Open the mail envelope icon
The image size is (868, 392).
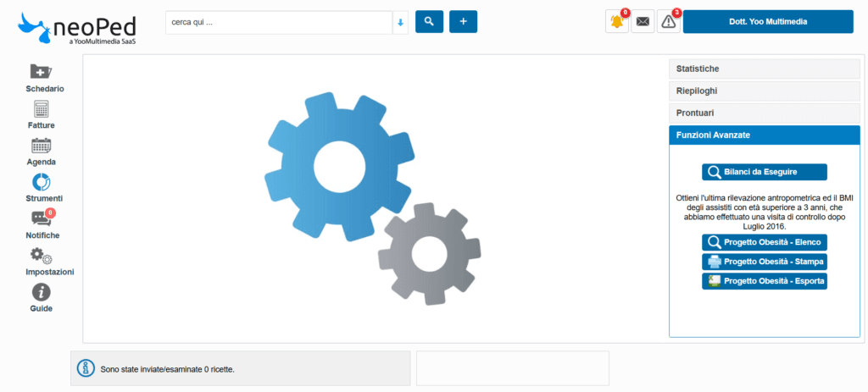tap(643, 22)
